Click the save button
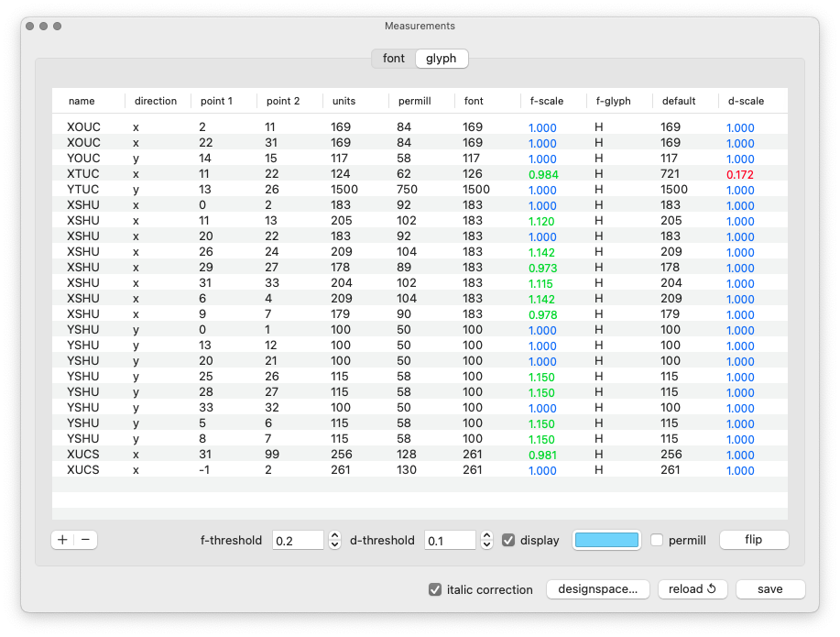Screen dimensions: 840x637 point(769,589)
